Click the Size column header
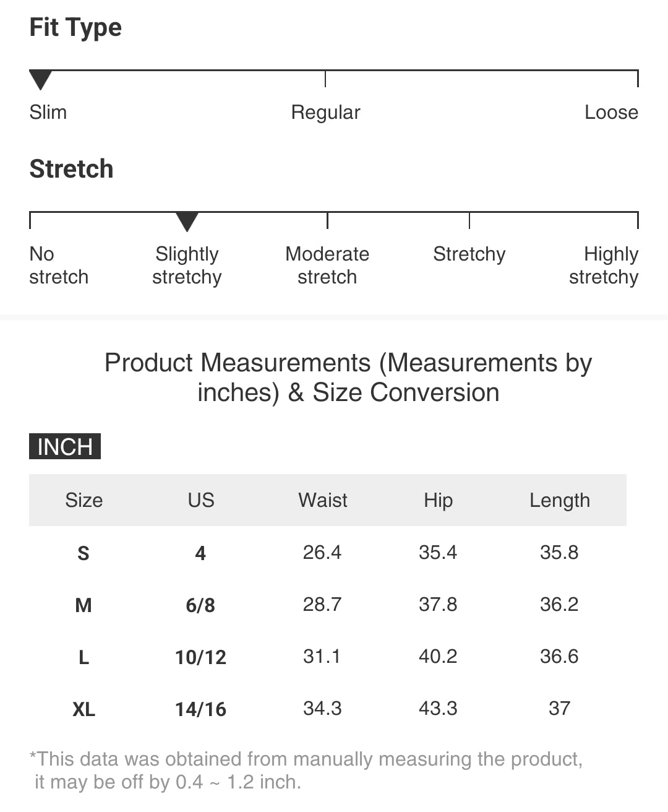 [x=84, y=500]
